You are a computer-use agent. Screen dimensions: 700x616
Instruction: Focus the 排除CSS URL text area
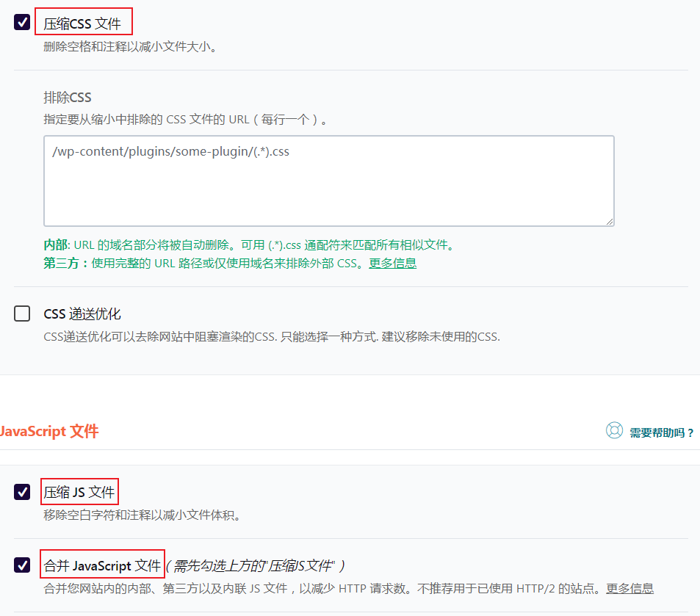click(x=328, y=181)
